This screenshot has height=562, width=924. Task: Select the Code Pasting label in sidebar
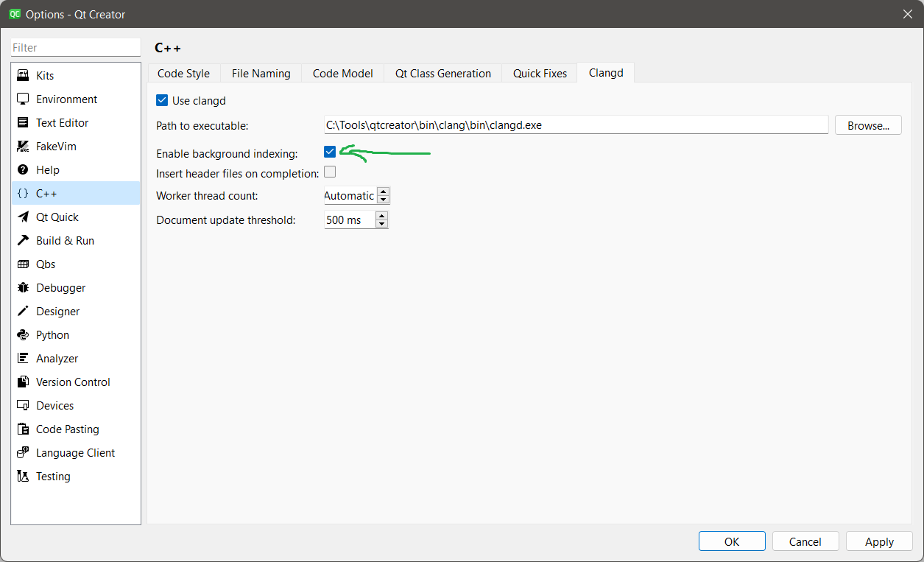[67, 429]
